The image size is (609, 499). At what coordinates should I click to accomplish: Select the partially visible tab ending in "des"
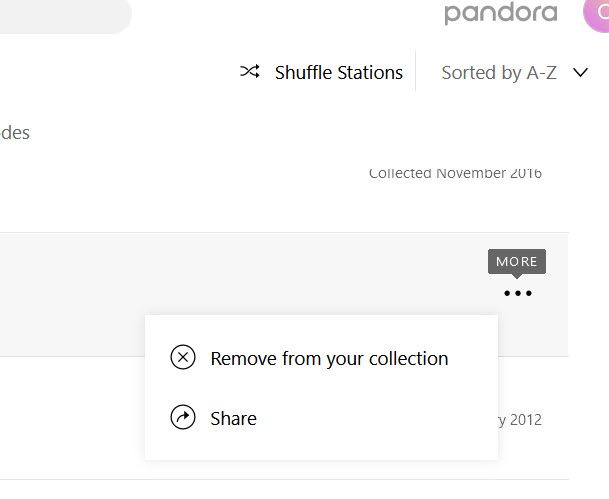(15, 132)
